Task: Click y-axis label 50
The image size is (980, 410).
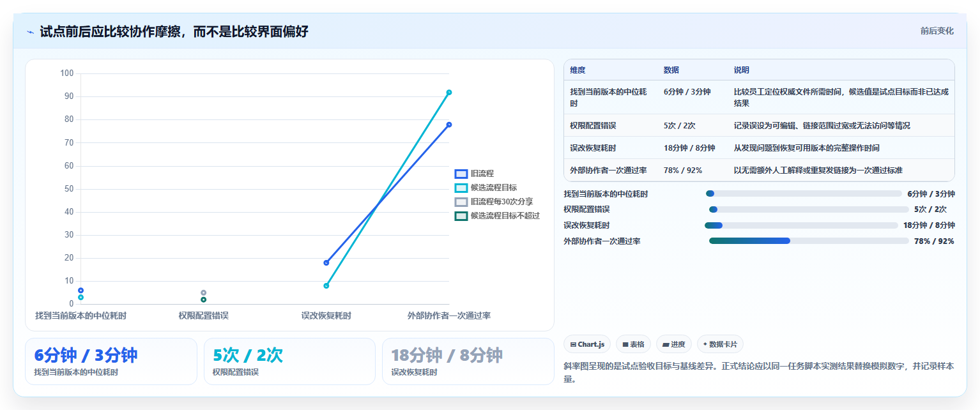Action: coord(70,189)
